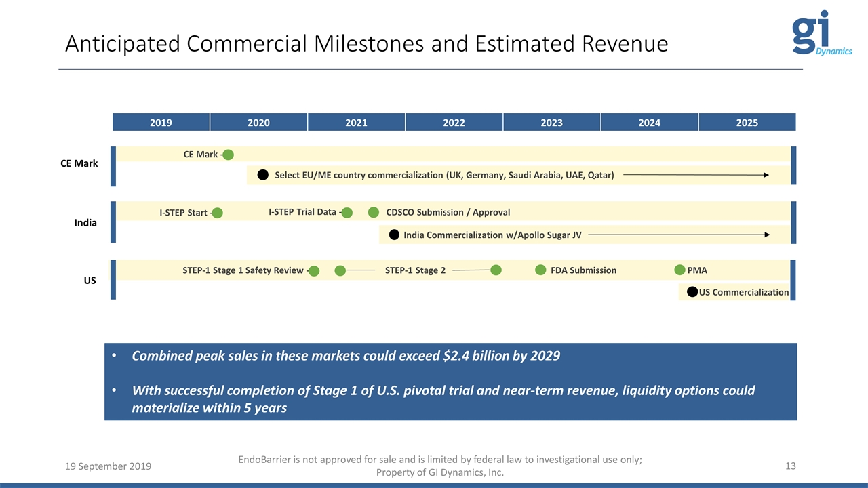Select the 2019 year header
Image resolution: width=868 pixels, height=488 pixels.
pos(161,123)
